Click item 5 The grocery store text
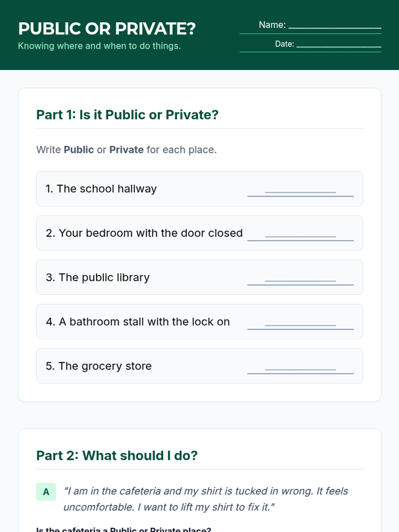 (99, 366)
